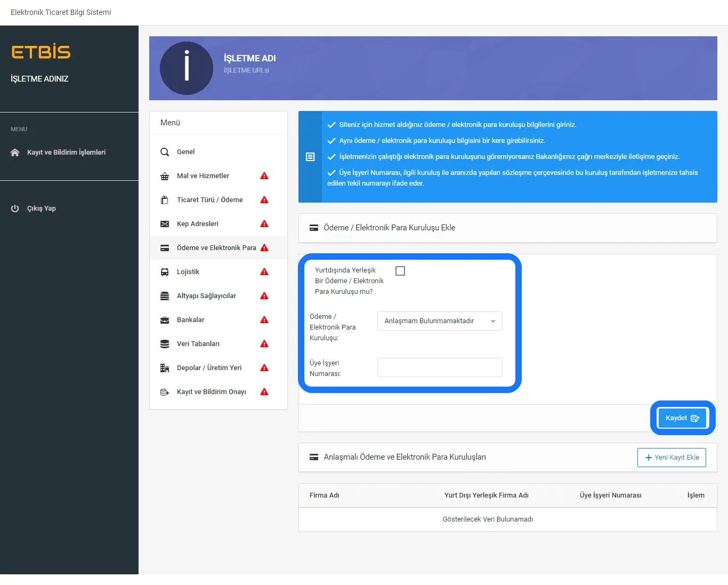Click the Lojistik bus icon
Screen dimensions: 728x585
pos(165,272)
